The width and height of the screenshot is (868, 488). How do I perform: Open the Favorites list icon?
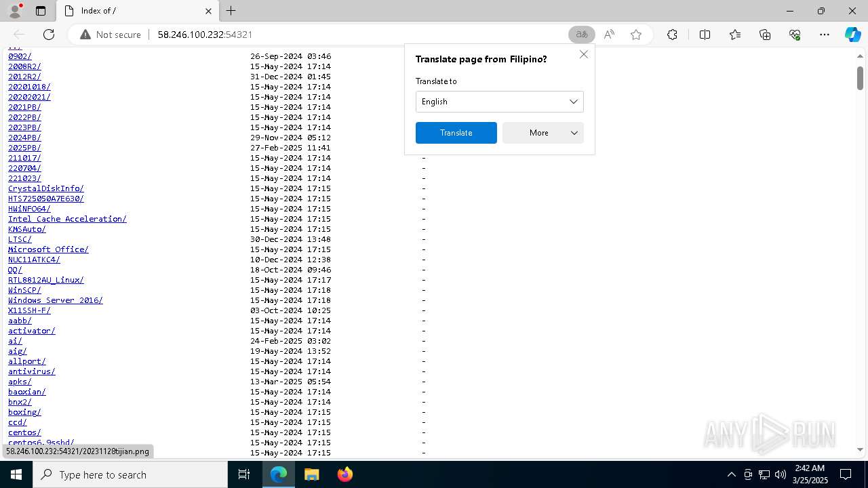[x=735, y=35]
